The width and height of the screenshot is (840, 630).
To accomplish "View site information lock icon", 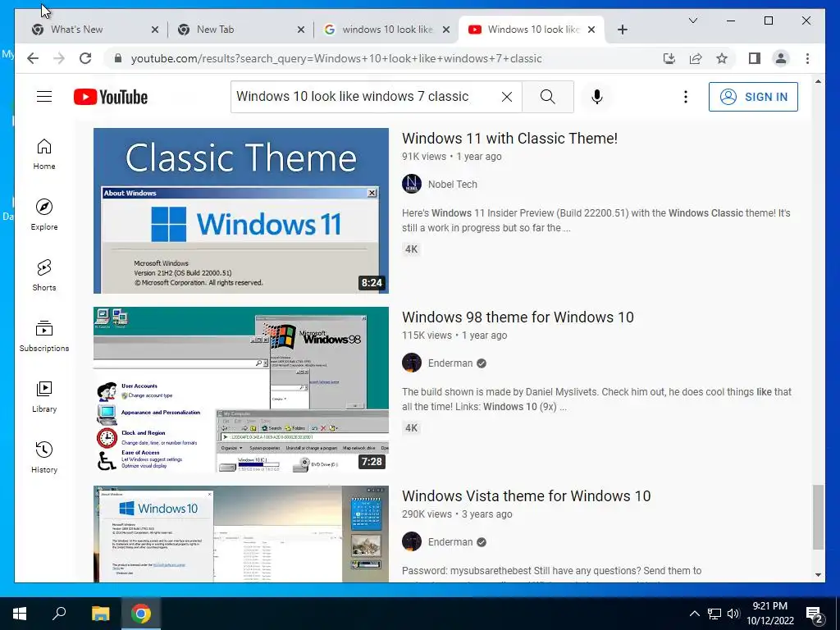I will (118, 58).
